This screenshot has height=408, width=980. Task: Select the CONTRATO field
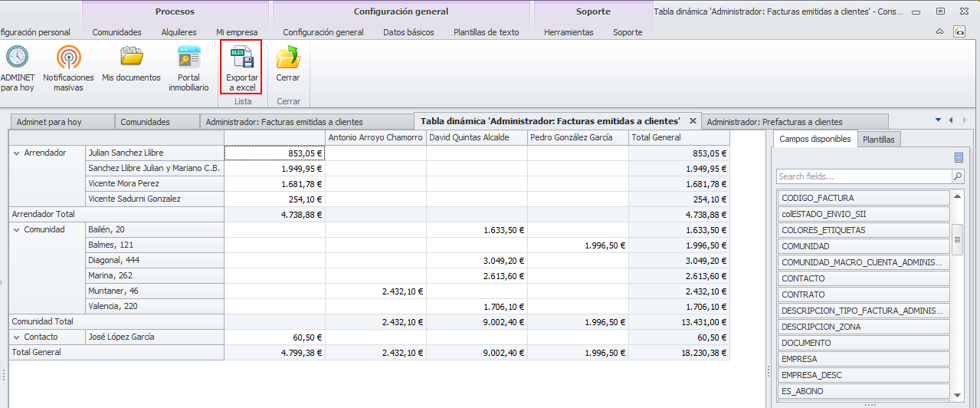tap(864, 294)
